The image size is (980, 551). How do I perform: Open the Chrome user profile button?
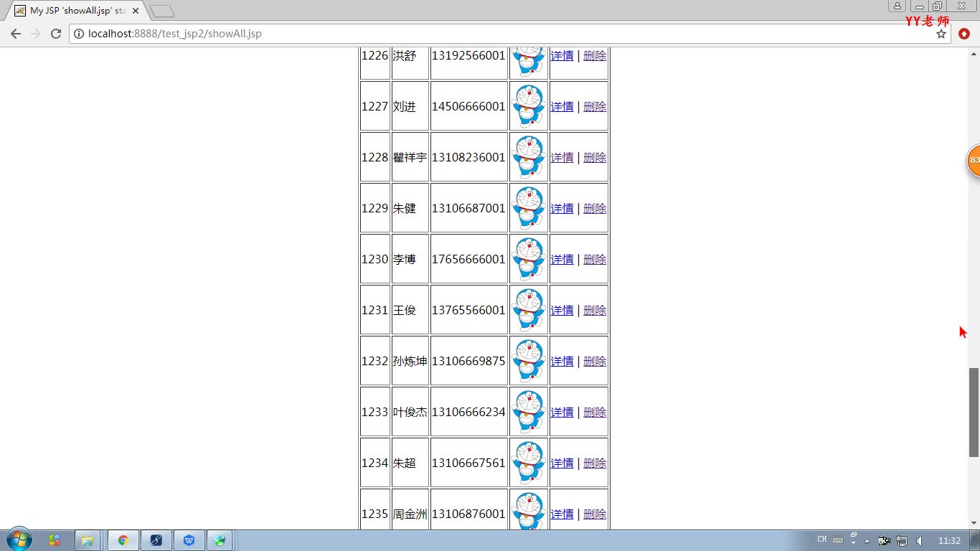897,6
